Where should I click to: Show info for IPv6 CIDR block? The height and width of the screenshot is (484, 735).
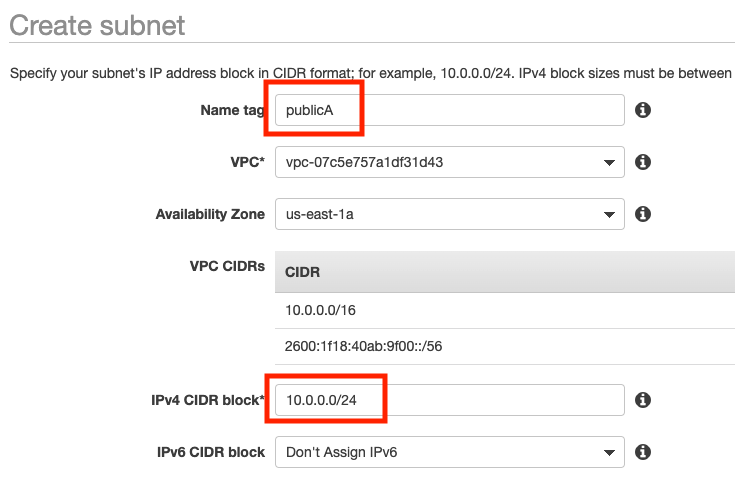pos(644,452)
